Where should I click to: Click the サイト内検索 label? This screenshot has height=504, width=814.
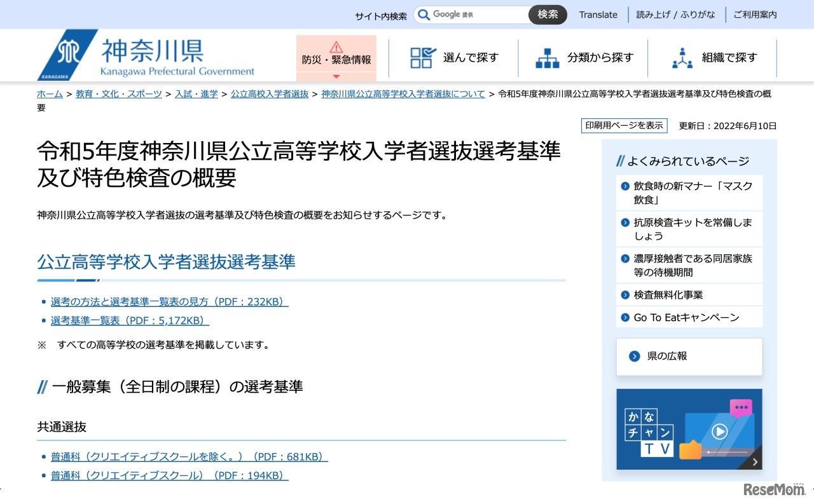[x=381, y=16]
